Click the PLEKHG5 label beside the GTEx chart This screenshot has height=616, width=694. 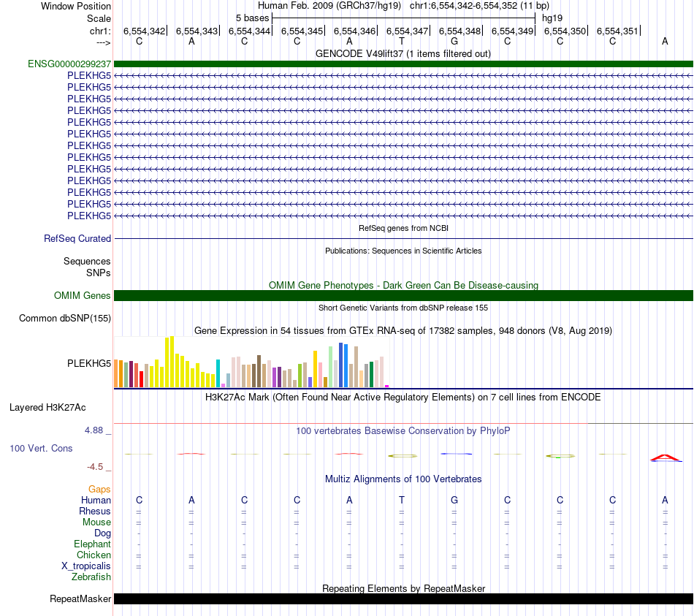click(89, 363)
